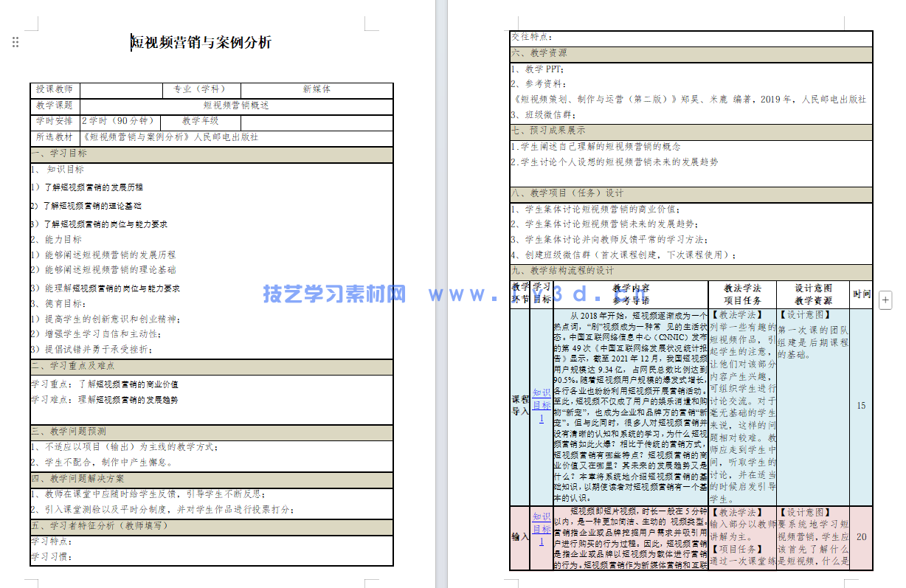The height and width of the screenshot is (588, 906).
Task: Click the six-dot drag handle icon
Action: [x=15, y=42]
